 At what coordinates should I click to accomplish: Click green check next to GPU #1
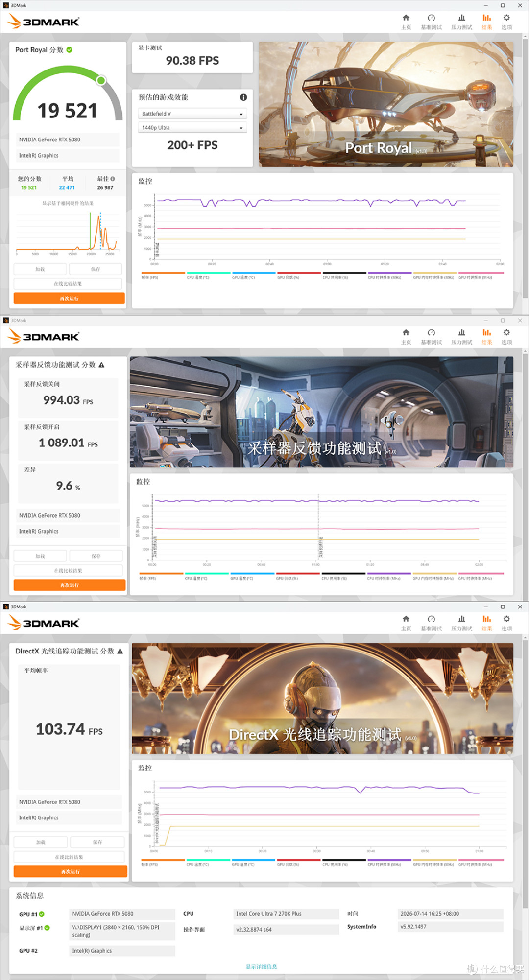pyautogui.click(x=42, y=914)
